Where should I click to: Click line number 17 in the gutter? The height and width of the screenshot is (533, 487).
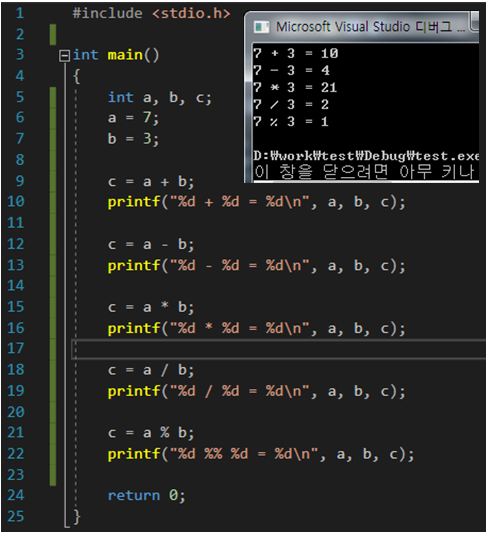point(16,349)
